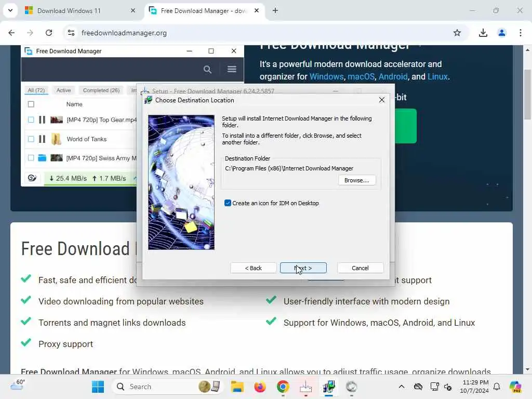Open the weather widget showing 60°
The image size is (532, 399).
17,386
